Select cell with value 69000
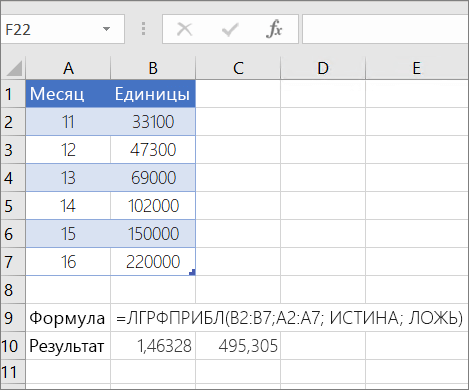Screen dimensions: 469x390 click(x=153, y=177)
